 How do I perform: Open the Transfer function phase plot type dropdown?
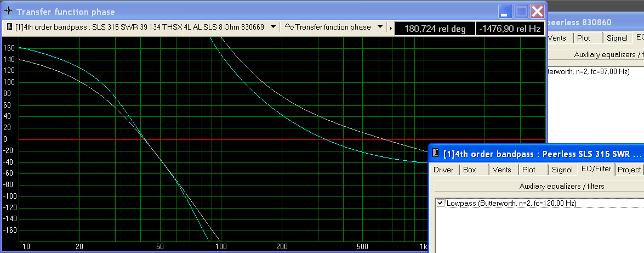[380, 27]
